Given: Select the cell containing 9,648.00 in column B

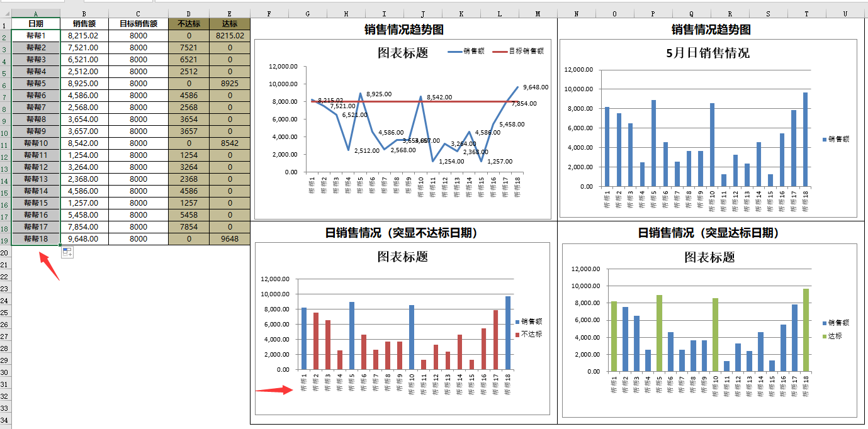Looking at the screenshot, I should click(x=84, y=239).
